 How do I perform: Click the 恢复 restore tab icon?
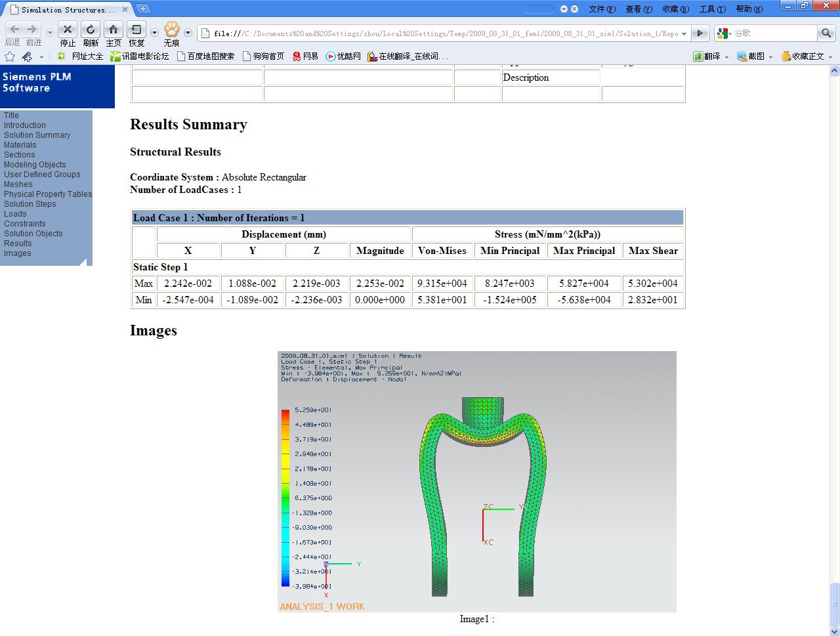click(136, 30)
